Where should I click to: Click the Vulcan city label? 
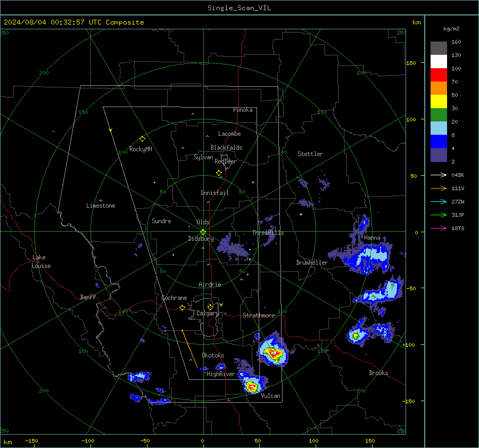tap(270, 396)
